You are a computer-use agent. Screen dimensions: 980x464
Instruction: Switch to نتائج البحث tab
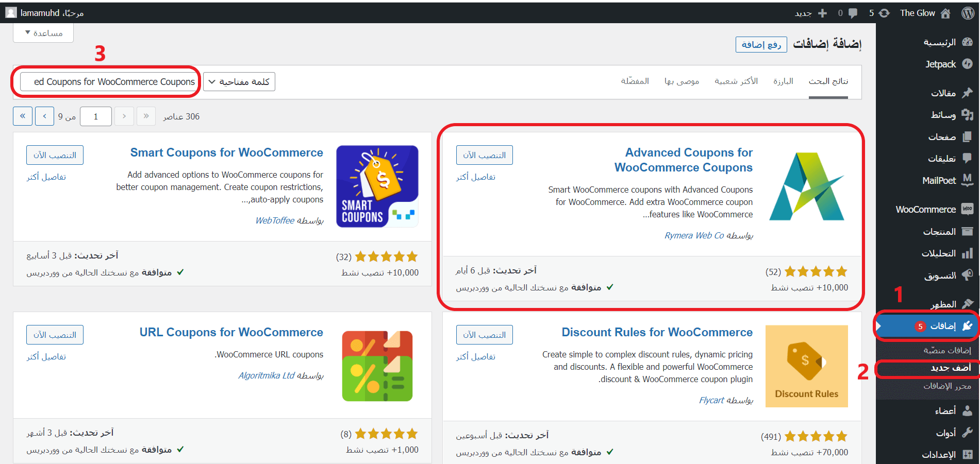pyautogui.click(x=828, y=81)
